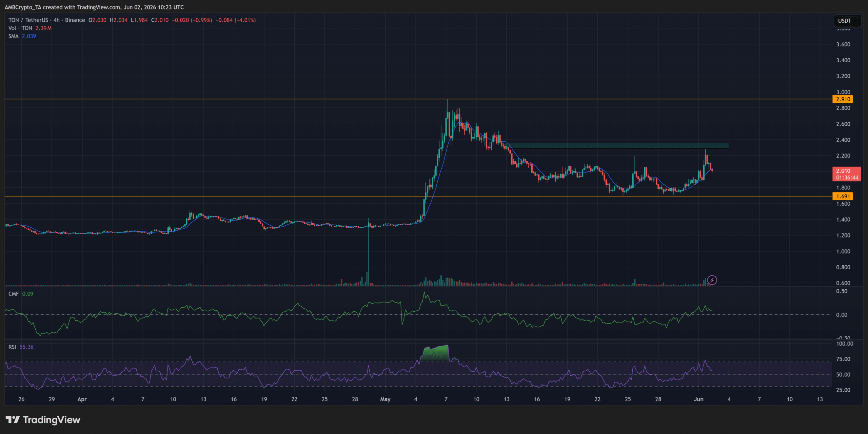
Task: Click the TON / TetherUS symbol title
Action: click(28, 20)
